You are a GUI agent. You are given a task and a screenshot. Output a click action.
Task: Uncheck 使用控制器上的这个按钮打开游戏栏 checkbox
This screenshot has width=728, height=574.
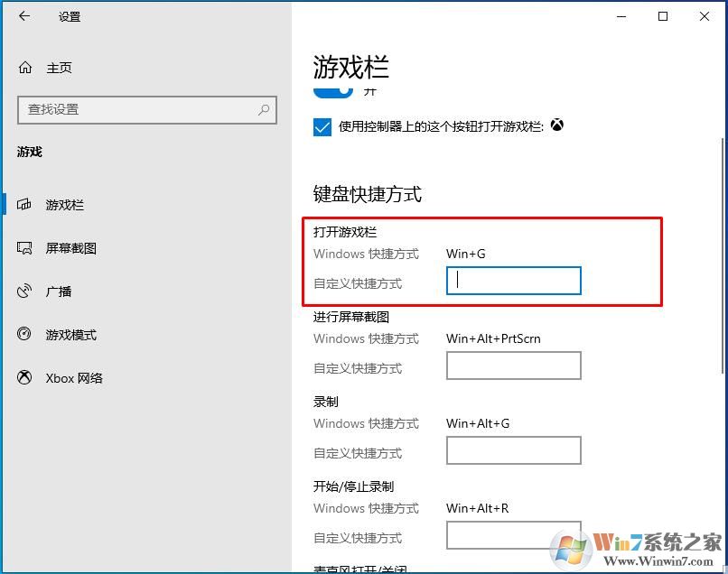click(322, 126)
